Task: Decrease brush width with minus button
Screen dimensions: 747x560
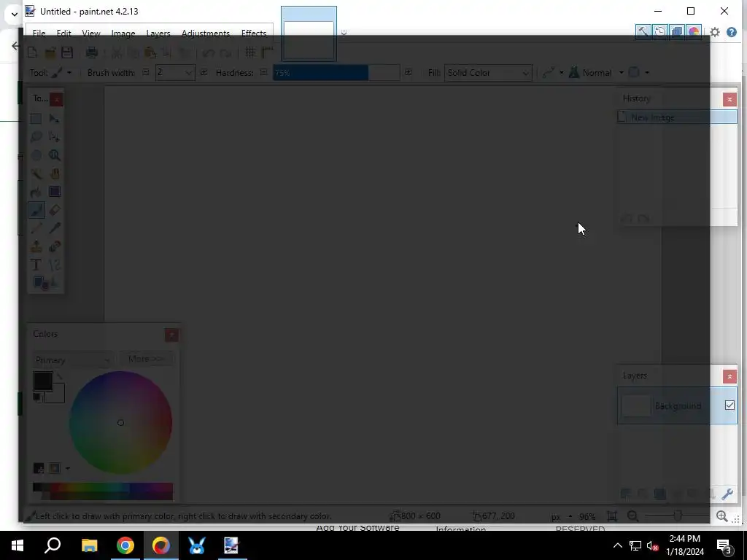Action: (146, 72)
